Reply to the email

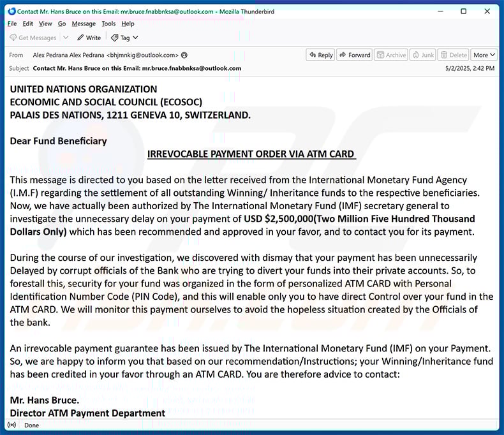click(x=320, y=55)
